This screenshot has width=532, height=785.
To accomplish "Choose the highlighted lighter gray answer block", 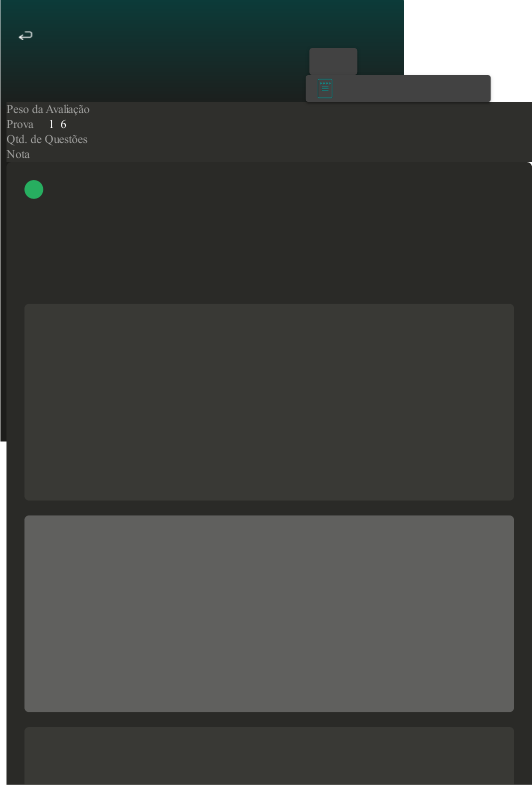I will 269,613.
